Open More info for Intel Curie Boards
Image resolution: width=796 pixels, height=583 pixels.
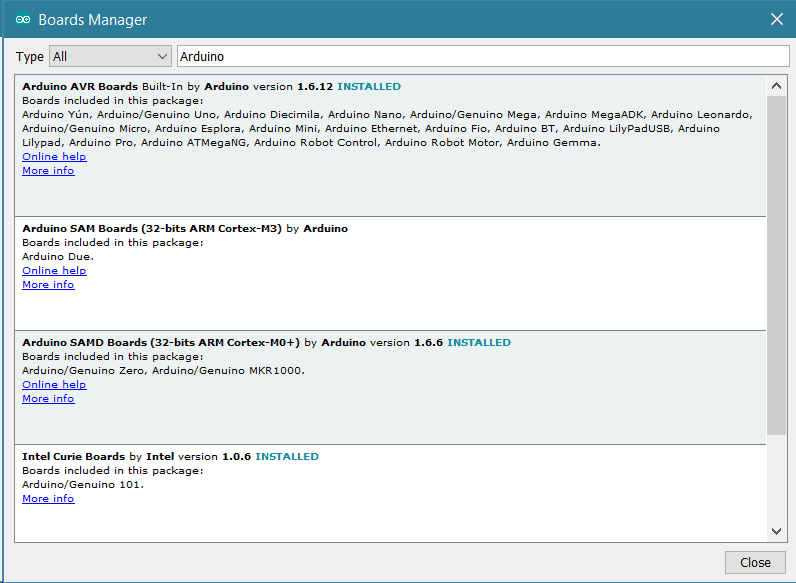coord(48,499)
